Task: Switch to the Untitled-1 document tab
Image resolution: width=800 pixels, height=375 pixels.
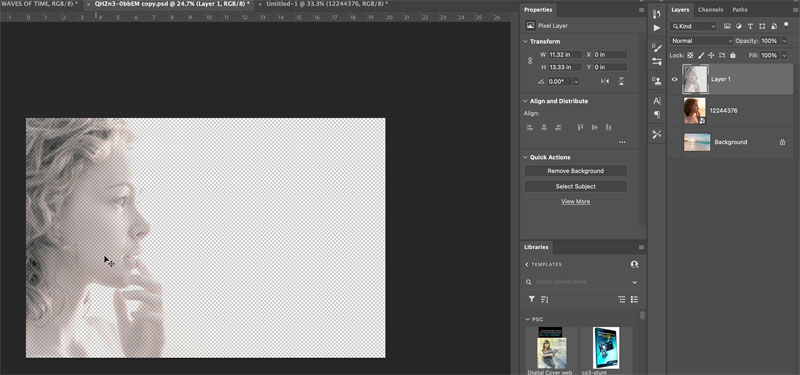Action: click(327, 4)
